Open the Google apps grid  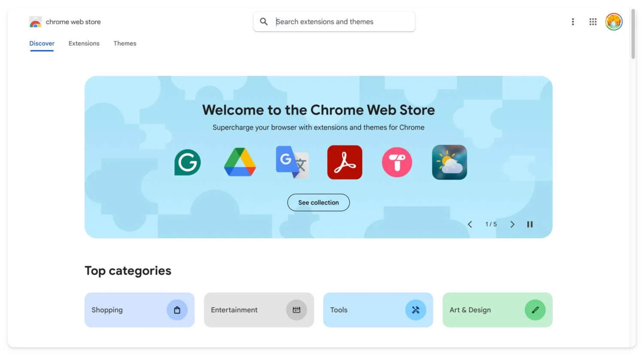pos(593,22)
